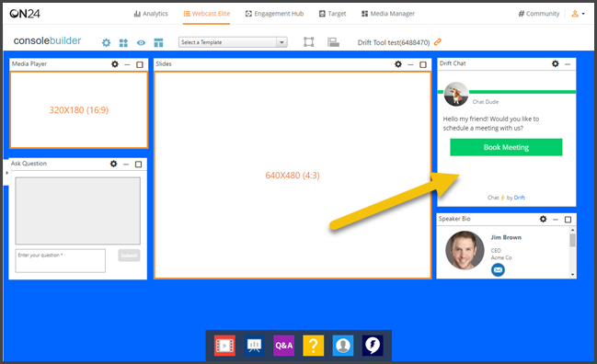Image resolution: width=597 pixels, height=364 pixels.
Task: Click Jim Brown's email envelope icon
Action: click(x=498, y=270)
